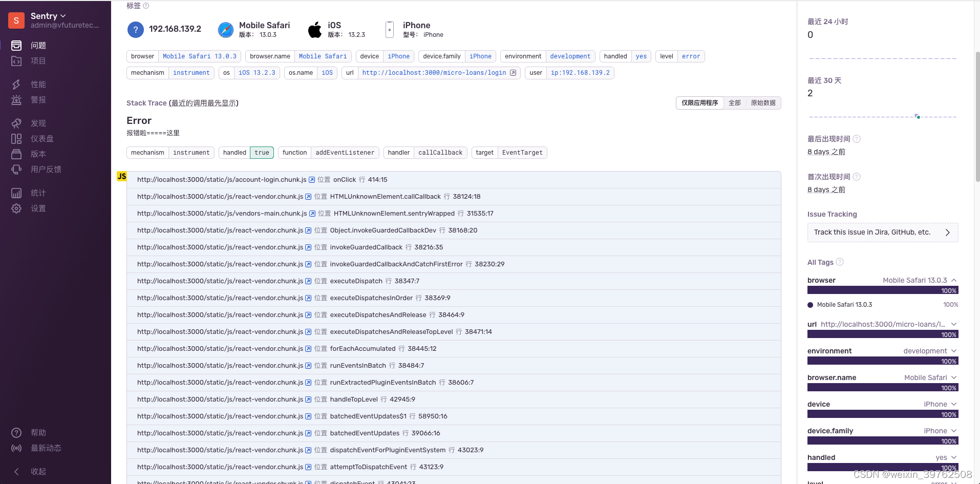Click device tag value iPhone
The image size is (980, 484).
(x=398, y=56)
